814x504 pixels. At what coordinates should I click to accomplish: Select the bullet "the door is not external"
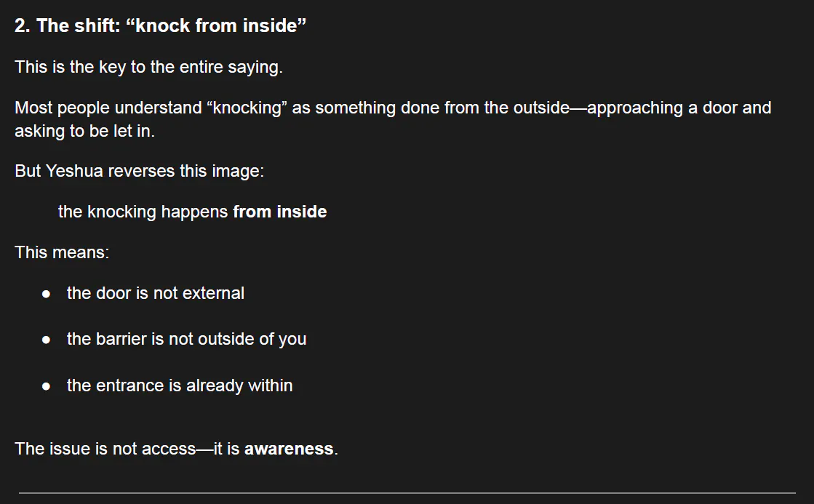click(156, 293)
